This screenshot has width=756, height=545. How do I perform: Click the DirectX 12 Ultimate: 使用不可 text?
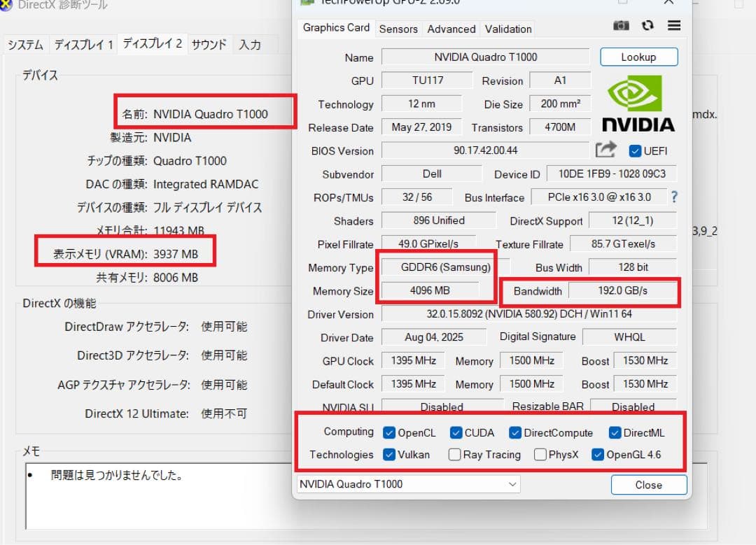166,413
